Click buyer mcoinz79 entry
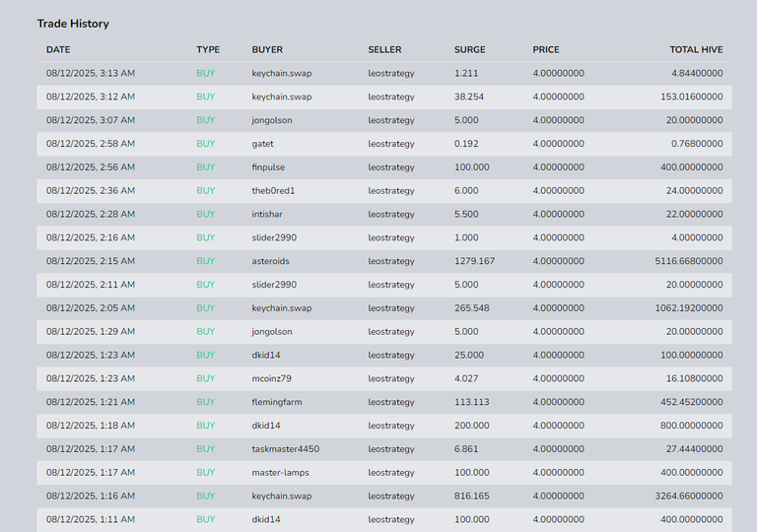Screen dimensions: 757x532 (271, 378)
